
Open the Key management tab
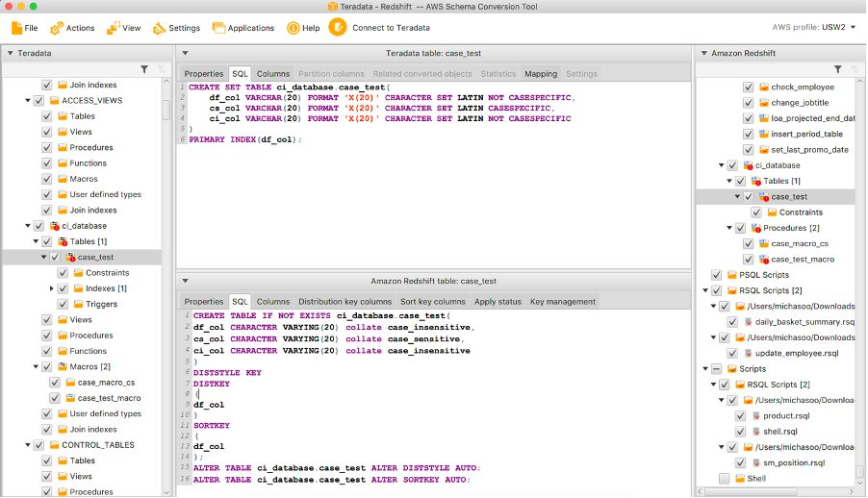point(562,302)
